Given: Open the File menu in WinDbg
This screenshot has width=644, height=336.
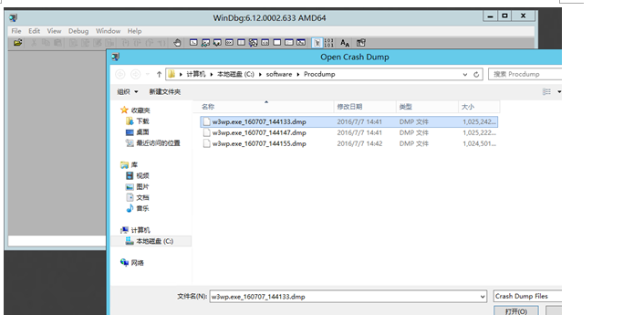Looking at the screenshot, I should pyautogui.click(x=16, y=31).
